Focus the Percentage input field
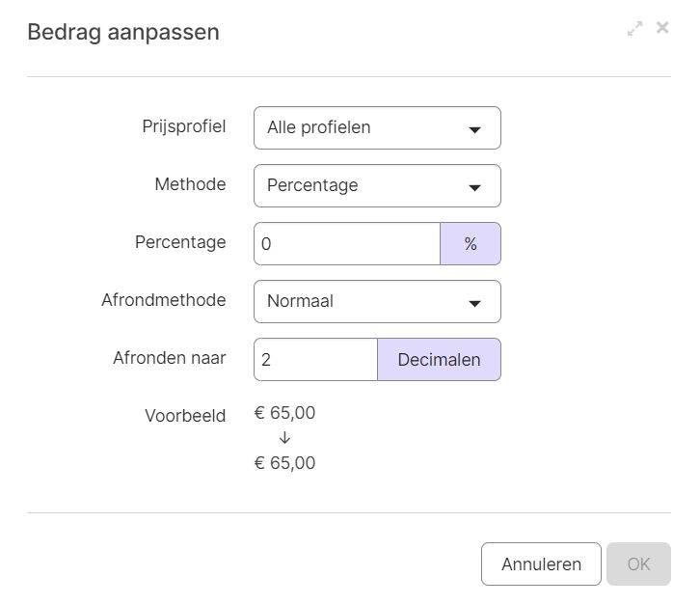 point(347,244)
